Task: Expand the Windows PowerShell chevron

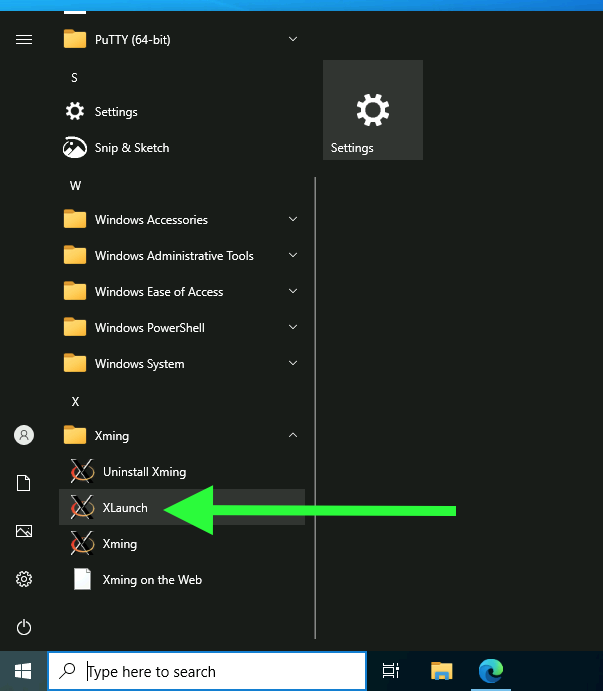Action: click(x=293, y=327)
